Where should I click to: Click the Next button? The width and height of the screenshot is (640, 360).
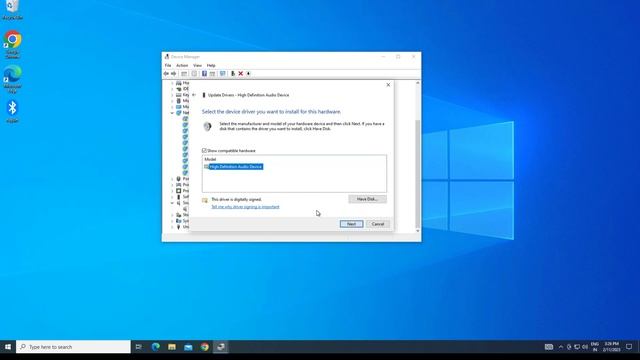pyautogui.click(x=351, y=224)
